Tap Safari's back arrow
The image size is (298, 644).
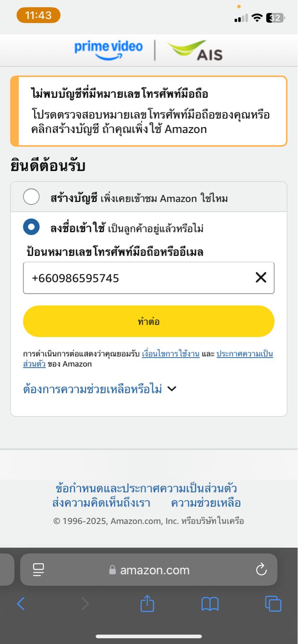coord(21,604)
